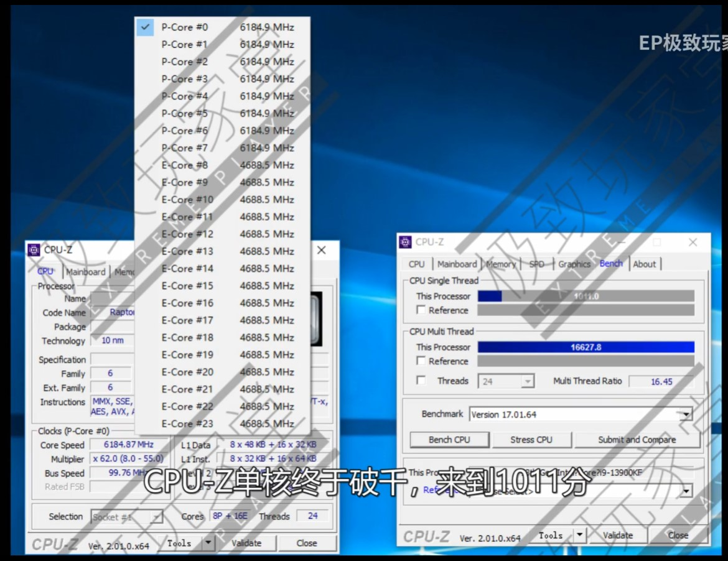Open Memory tab in Bench window
The width and height of the screenshot is (728, 561).
point(501,264)
